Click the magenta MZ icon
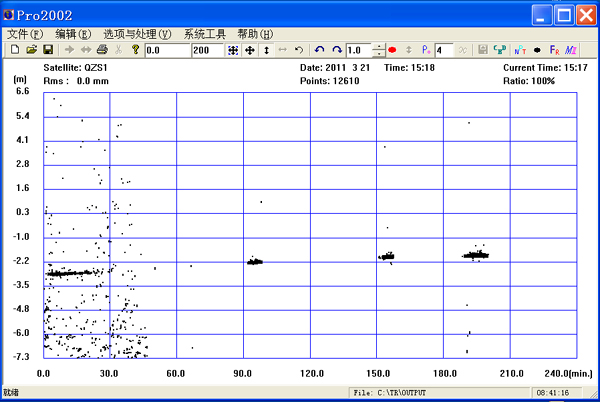 click(571, 50)
